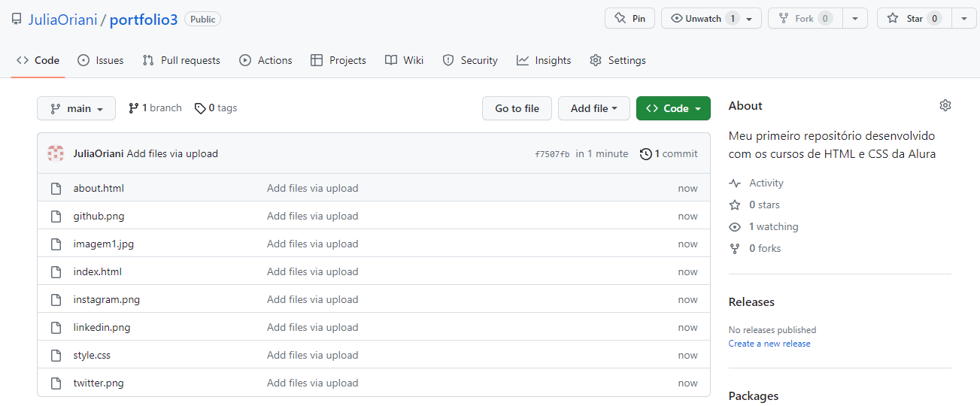Click the 'now' timestamp on twitter.png row
Viewport: 980px width, 406px height.
pyautogui.click(x=687, y=383)
